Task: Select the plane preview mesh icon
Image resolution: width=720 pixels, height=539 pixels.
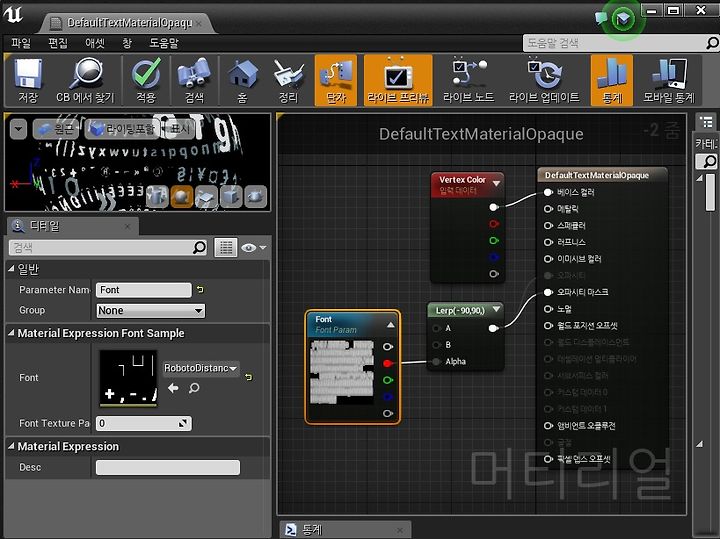Action: pyautogui.click(x=206, y=197)
